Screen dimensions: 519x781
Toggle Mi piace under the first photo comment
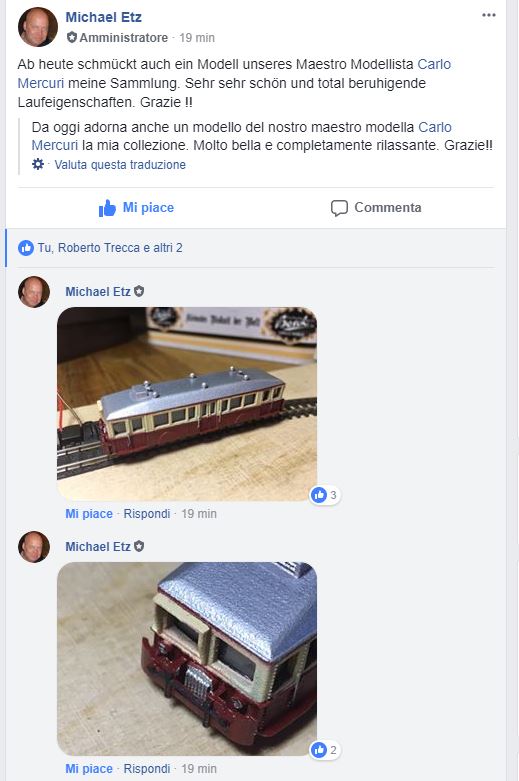coord(89,514)
